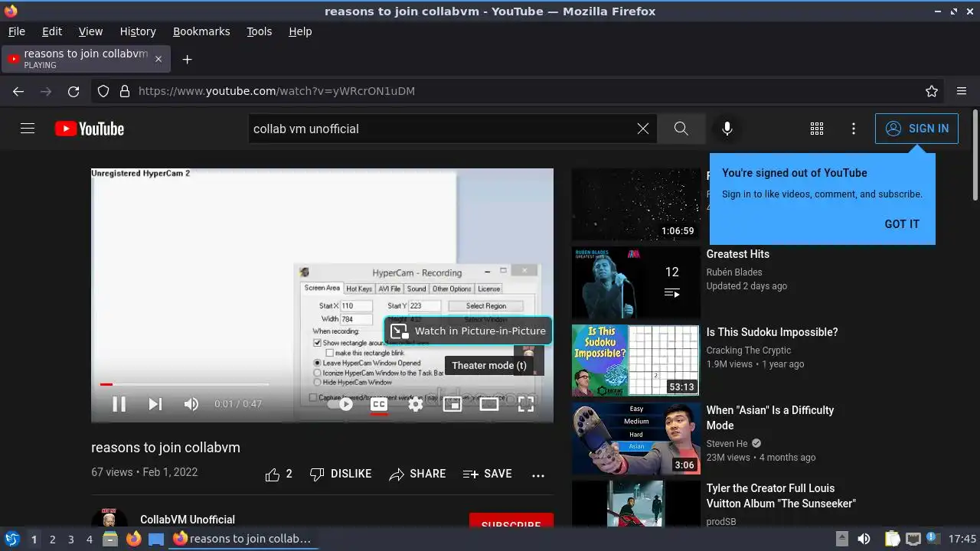
Task: Open the Firefox application hamburger menu
Action: [962, 91]
